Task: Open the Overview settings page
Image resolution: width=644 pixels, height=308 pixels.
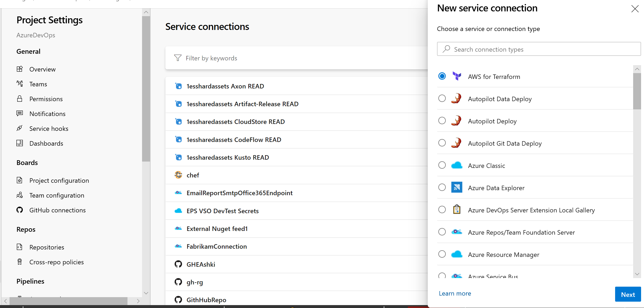Action: click(42, 69)
